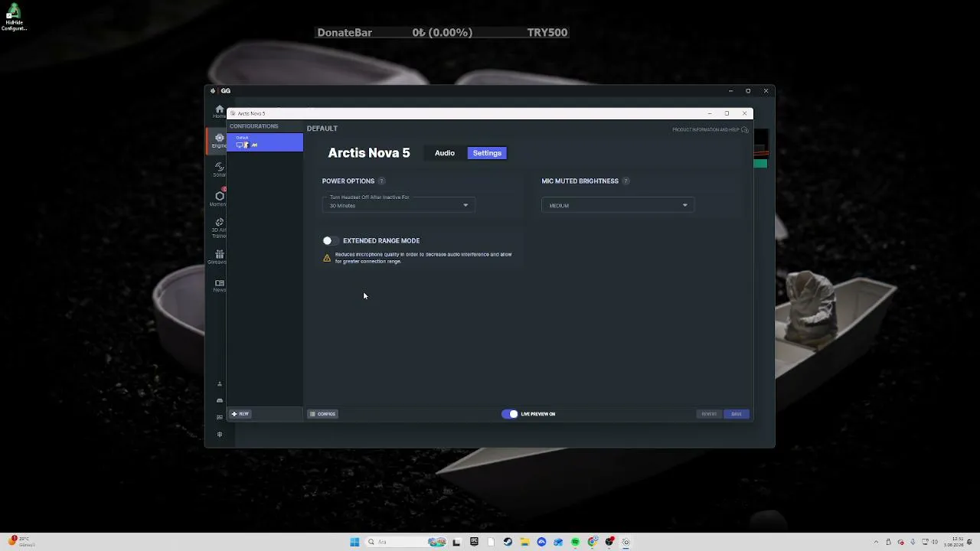Image resolution: width=980 pixels, height=551 pixels.
Task: Open Giveaways in the GG sidebar
Action: tap(219, 256)
